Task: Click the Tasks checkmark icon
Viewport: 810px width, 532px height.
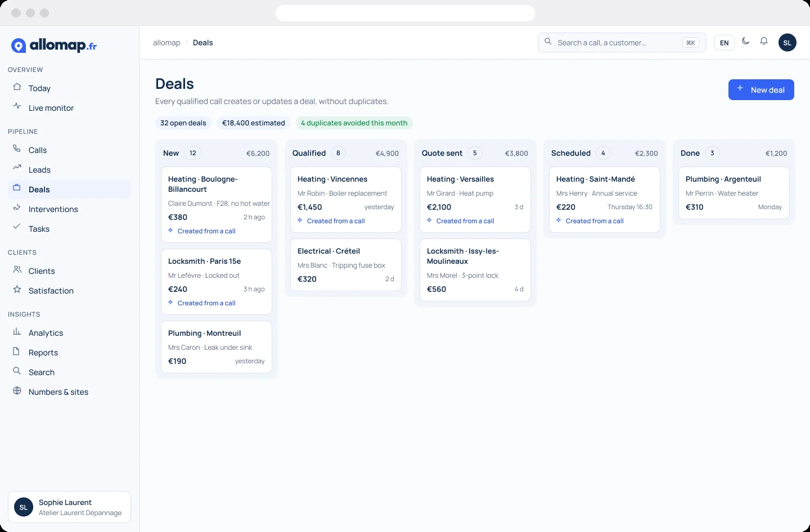Action: [x=17, y=227]
